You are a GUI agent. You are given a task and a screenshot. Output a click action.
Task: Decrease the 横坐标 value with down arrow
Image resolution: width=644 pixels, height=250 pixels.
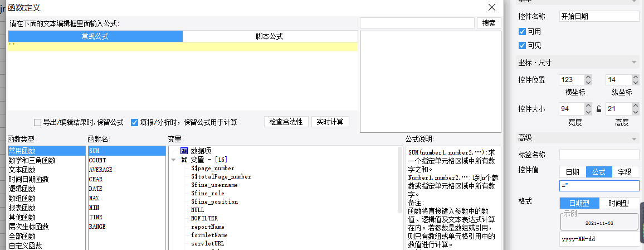click(588, 82)
